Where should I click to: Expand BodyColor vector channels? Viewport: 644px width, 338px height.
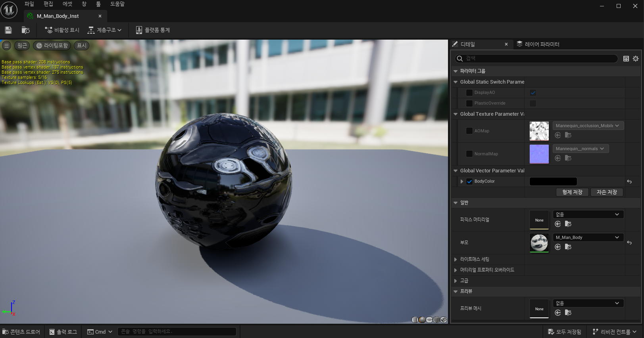coord(462,181)
